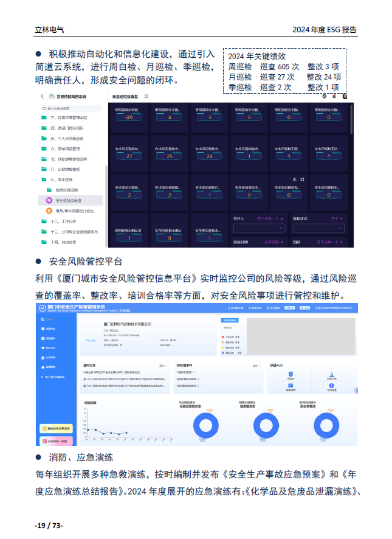Screen dimensions: 392x539
Task: Click the red risk legend swatch
Action: point(222,337)
